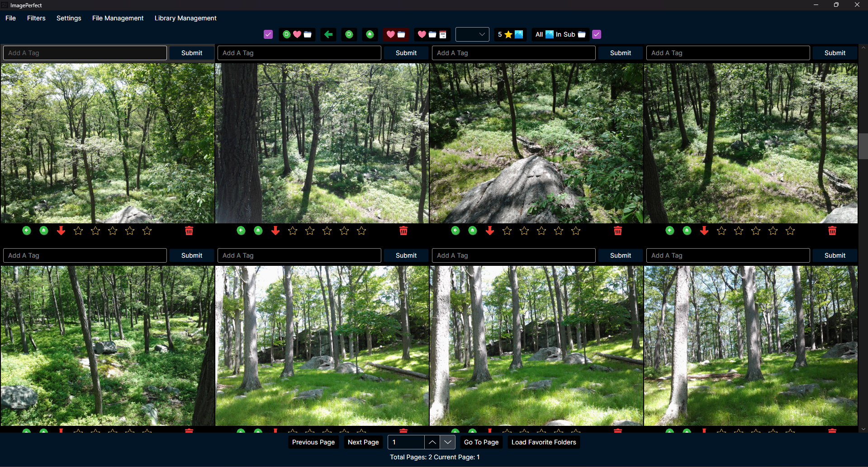Click the 5 star image filter button
868x467 pixels.
[510, 34]
